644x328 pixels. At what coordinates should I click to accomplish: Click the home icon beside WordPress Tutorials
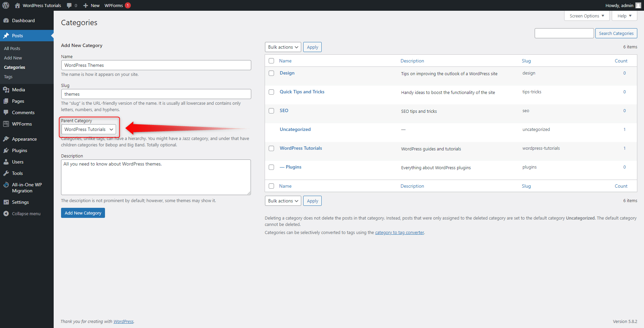tap(17, 5)
